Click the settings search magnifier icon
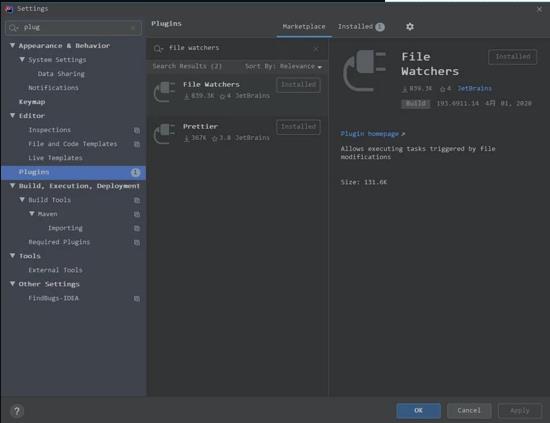The image size is (550, 423). [x=14, y=28]
